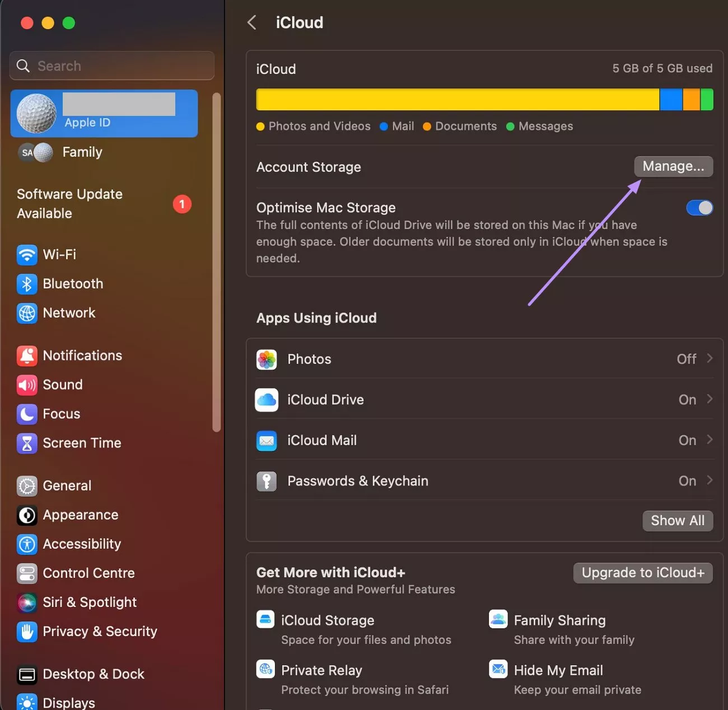Screen dimensions: 728x710
Task: Click the Apple ID golf ball avatar
Action: tap(36, 113)
